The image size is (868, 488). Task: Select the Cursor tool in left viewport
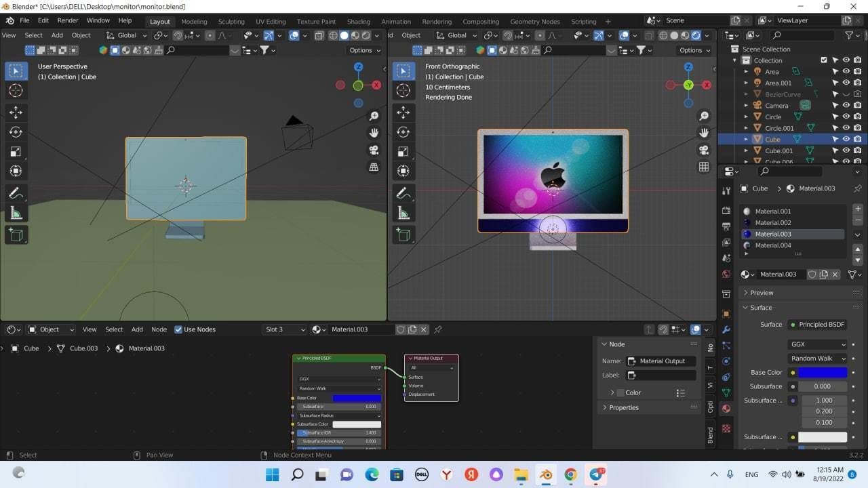(16, 91)
